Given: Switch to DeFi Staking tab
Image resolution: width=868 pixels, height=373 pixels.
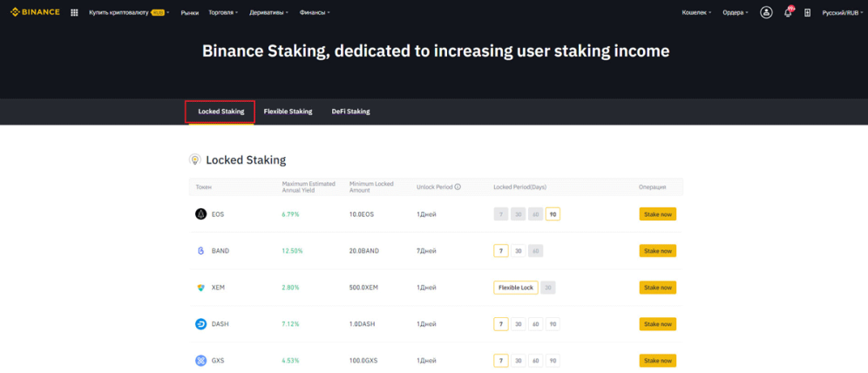Looking at the screenshot, I should coord(350,112).
